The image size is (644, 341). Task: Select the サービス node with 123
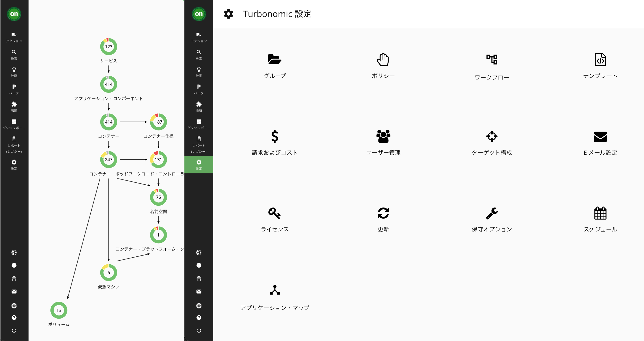click(x=108, y=47)
